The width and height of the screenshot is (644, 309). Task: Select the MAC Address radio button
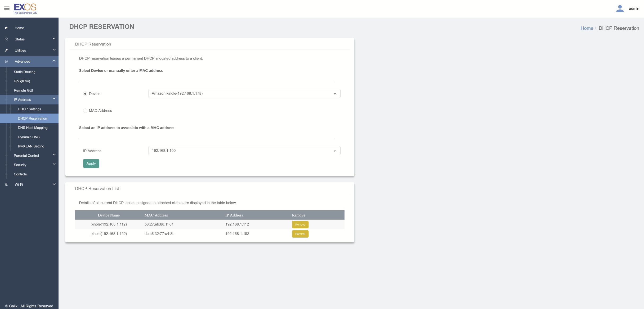click(85, 111)
